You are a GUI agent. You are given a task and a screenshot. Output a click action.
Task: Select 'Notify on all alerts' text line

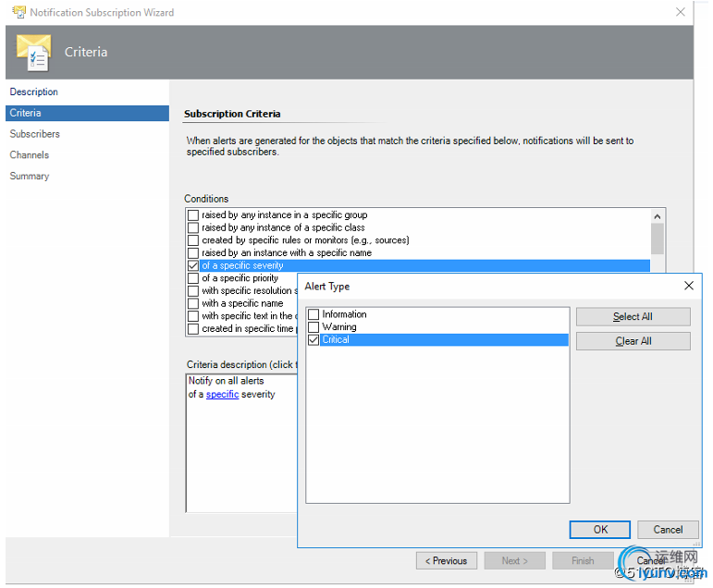tap(226, 381)
